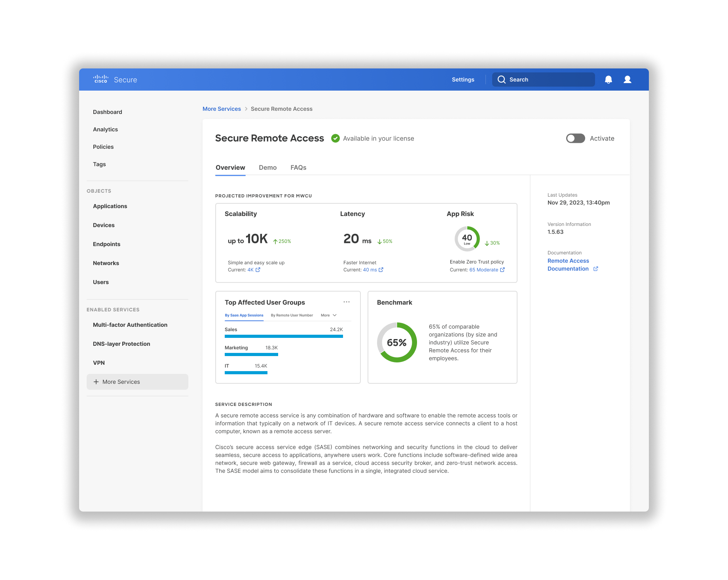Click the More Services sidebar button
728x580 pixels.
[137, 382]
